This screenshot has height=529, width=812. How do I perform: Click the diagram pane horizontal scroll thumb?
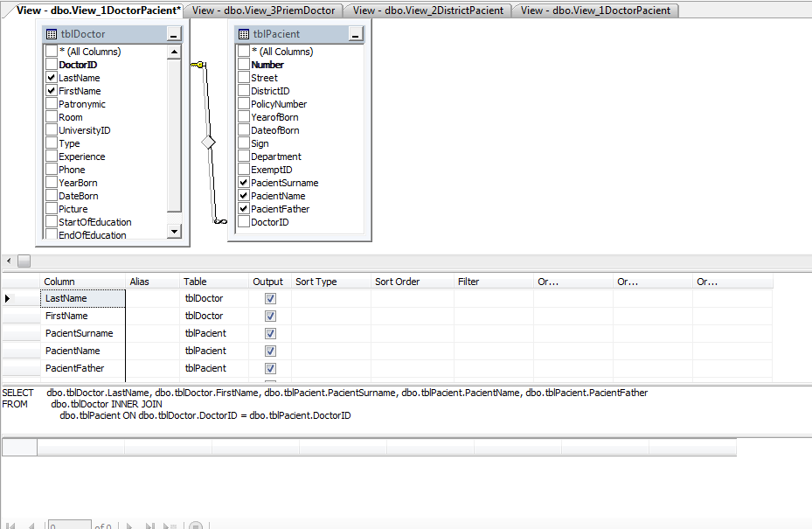point(24,261)
